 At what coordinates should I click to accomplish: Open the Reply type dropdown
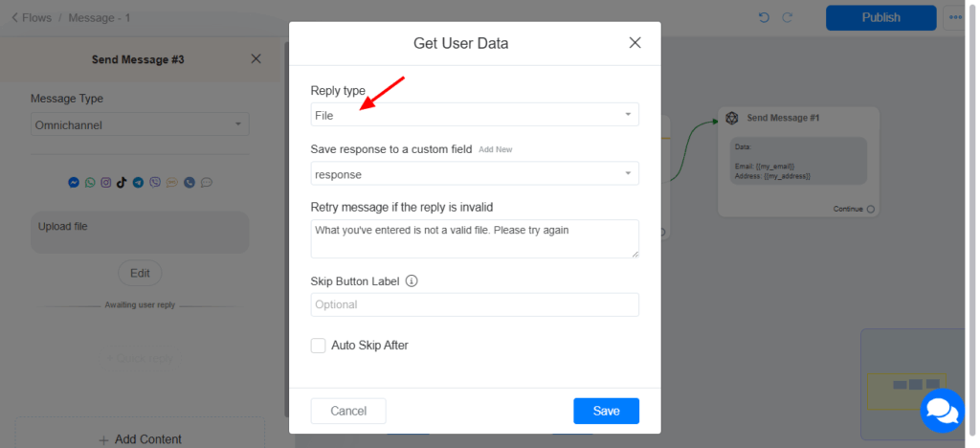(475, 115)
